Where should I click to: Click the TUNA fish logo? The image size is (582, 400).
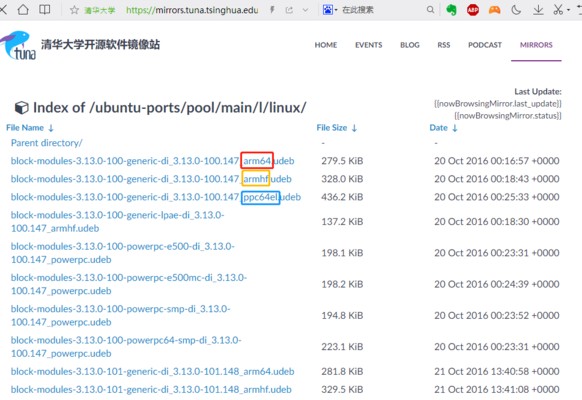click(x=19, y=45)
